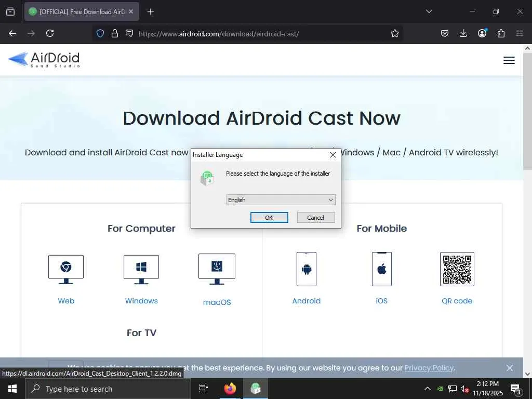
Task: Open the notification center icon
Action: [x=516, y=389]
